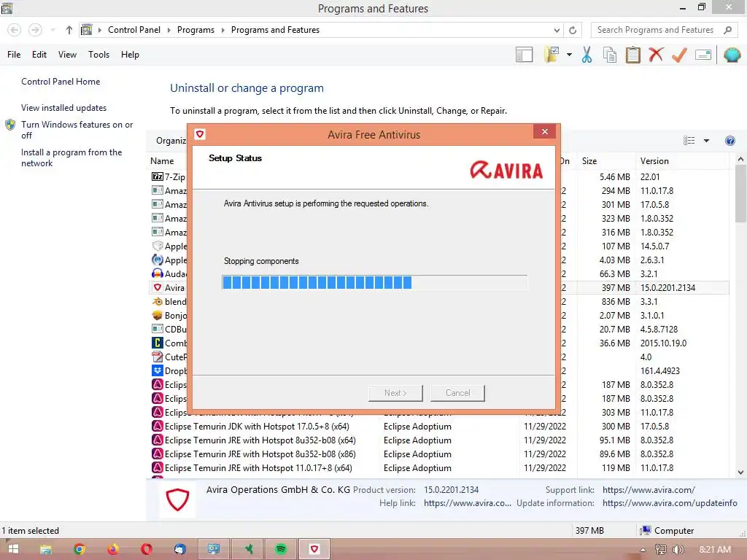Open Install a program from the network
This screenshot has width=747, height=560.
(x=71, y=157)
